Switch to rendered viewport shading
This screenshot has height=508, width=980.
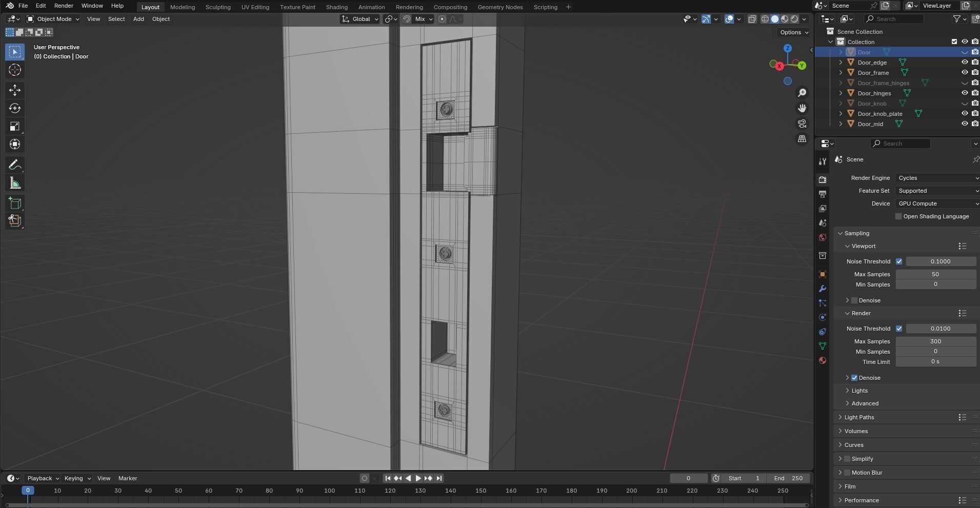pyautogui.click(x=794, y=19)
